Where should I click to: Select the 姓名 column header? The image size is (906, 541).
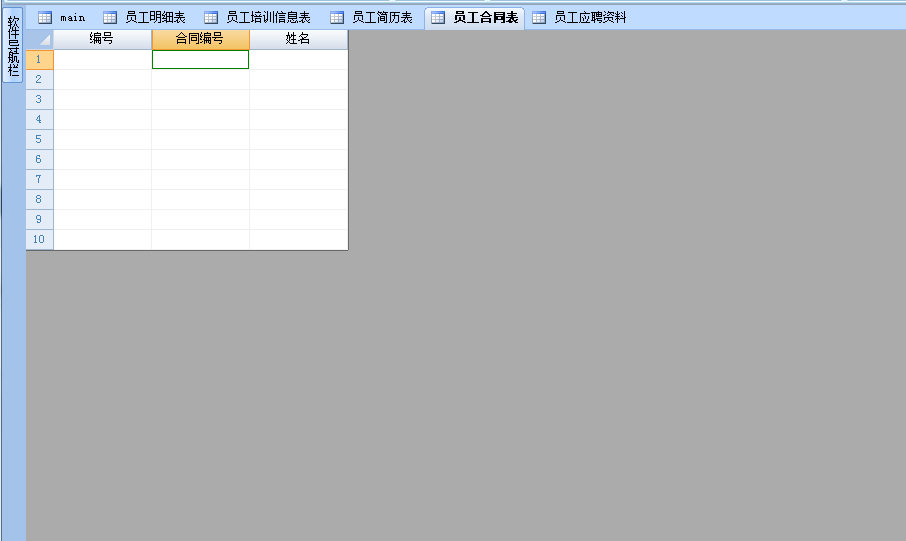[x=299, y=39]
